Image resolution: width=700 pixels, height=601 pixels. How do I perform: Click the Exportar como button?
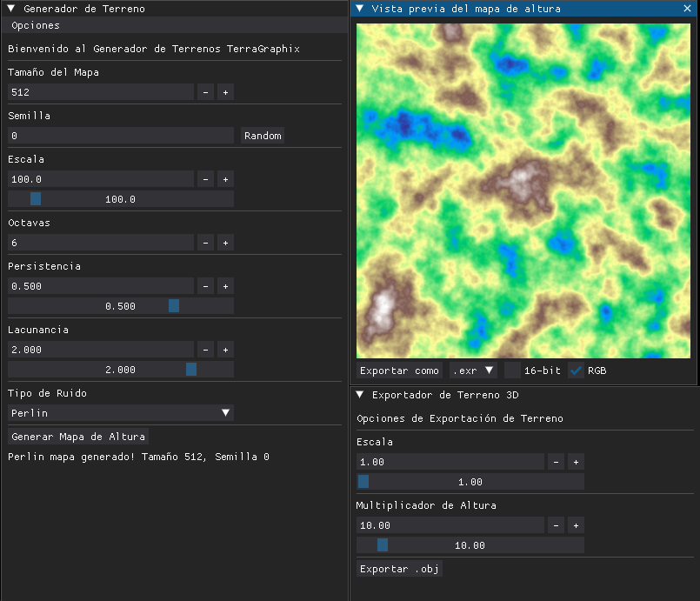[399, 371]
